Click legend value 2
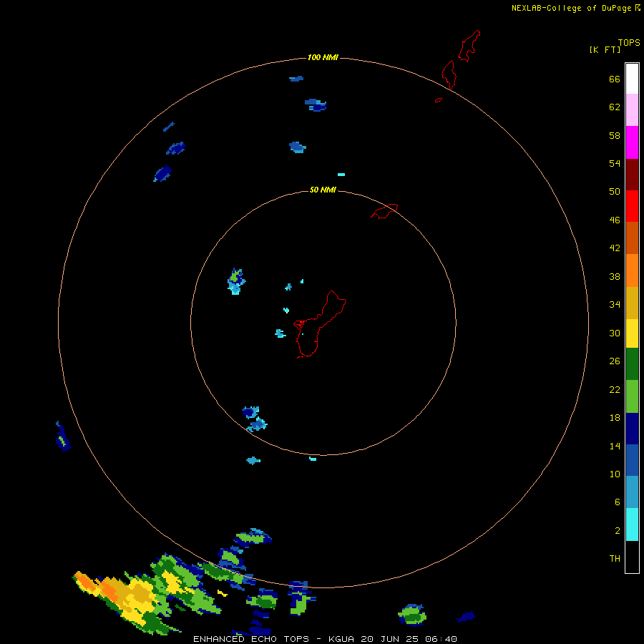 [618, 531]
